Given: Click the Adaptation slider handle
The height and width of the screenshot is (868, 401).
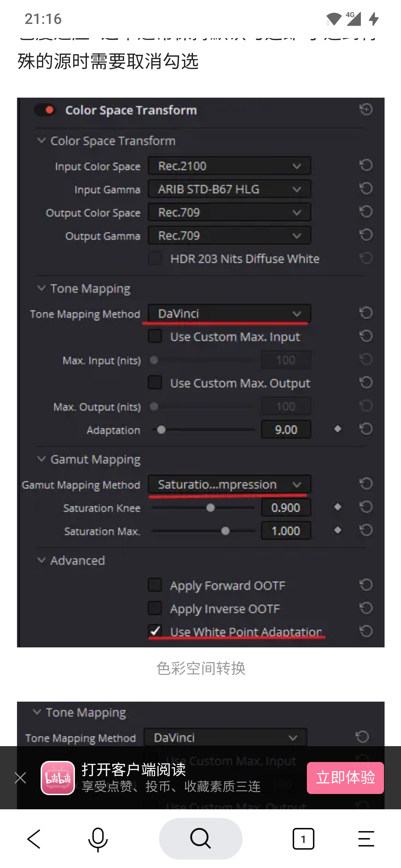Looking at the screenshot, I should point(161,430).
